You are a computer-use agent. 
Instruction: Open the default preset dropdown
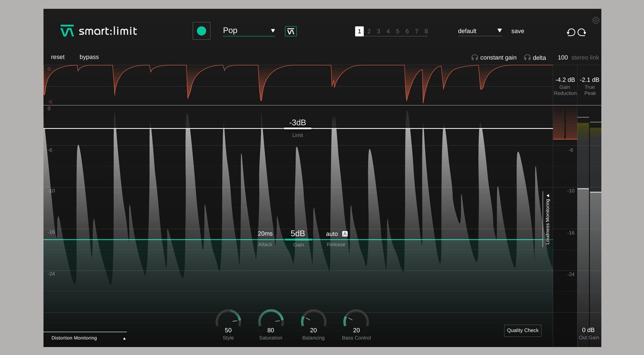click(x=480, y=31)
